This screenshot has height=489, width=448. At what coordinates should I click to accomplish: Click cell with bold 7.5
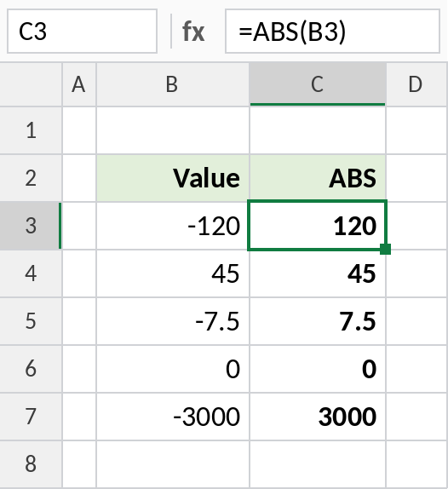point(318,321)
